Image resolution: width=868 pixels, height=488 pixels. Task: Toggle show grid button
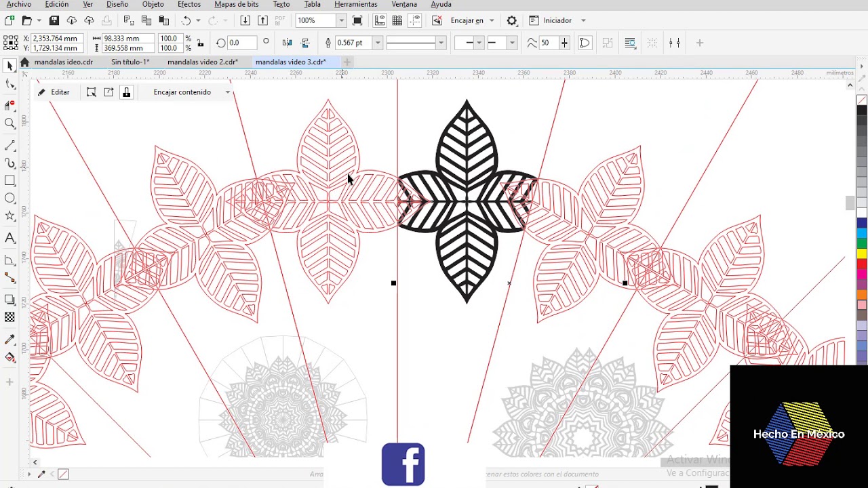click(397, 20)
